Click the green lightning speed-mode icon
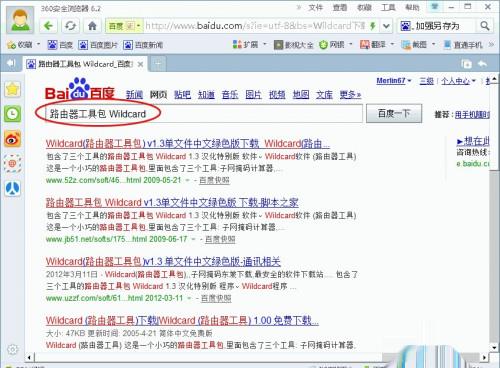Screen dimensions: 500x368 (x=373, y=26)
